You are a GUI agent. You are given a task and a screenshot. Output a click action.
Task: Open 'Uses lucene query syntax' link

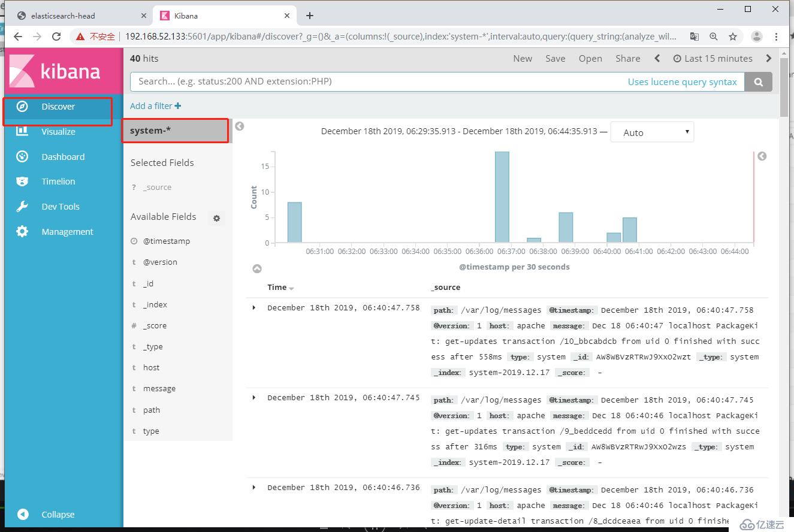(682, 82)
